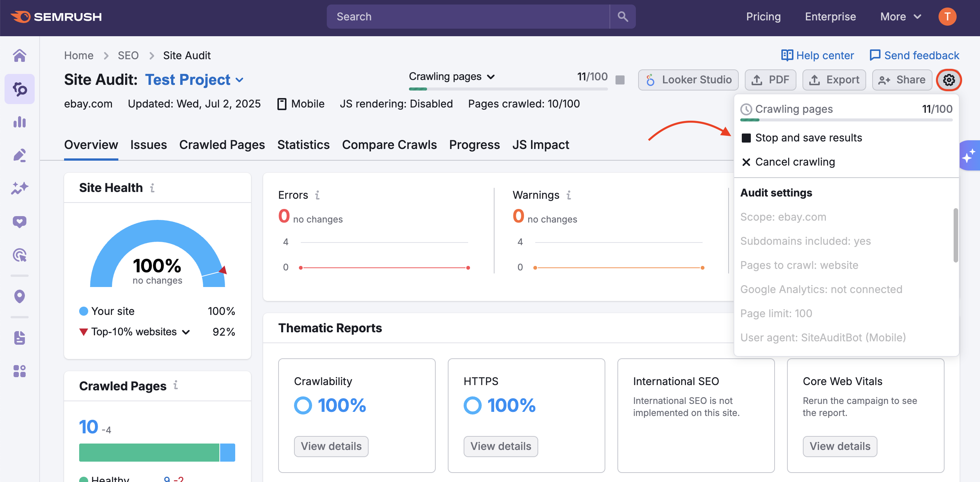The height and width of the screenshot is (482, 980).
Task: Open the Crawling pages dropdown
Action: [x=452, y=77]
